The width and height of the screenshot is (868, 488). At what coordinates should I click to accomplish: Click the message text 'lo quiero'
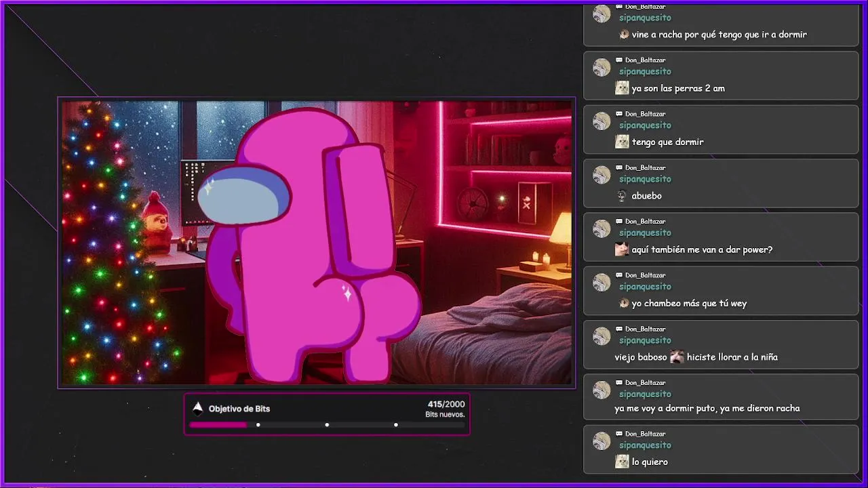click(x=650, y=462)
